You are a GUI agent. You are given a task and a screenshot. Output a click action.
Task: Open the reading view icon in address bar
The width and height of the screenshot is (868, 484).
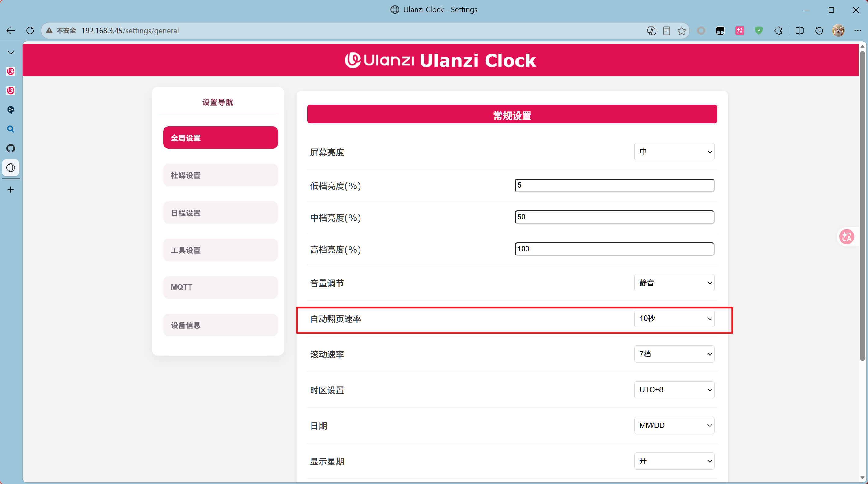[x=667, y=31]
